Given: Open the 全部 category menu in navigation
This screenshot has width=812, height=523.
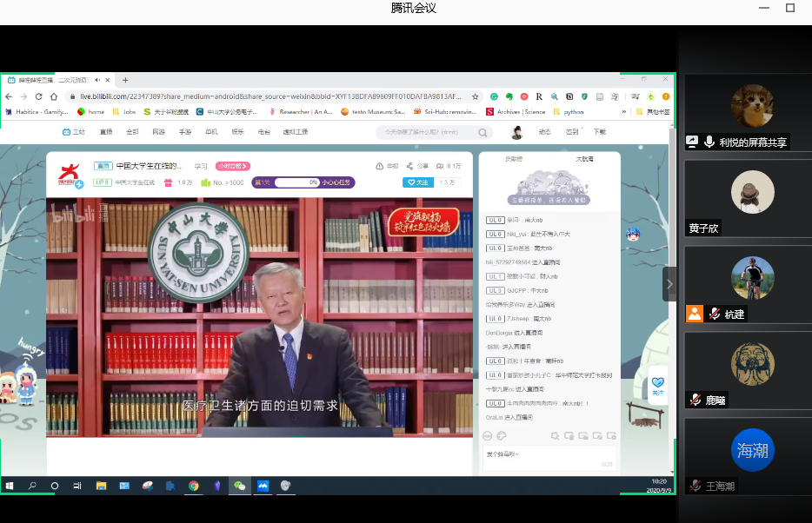Looking at the screenshot, I should coord(132,132).
